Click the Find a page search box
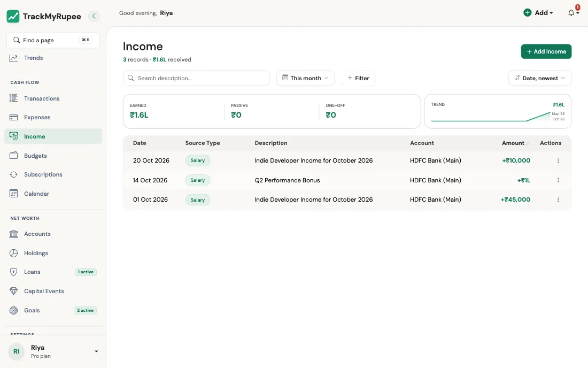The height and width of the screenshot is (368, 588). 53,40
